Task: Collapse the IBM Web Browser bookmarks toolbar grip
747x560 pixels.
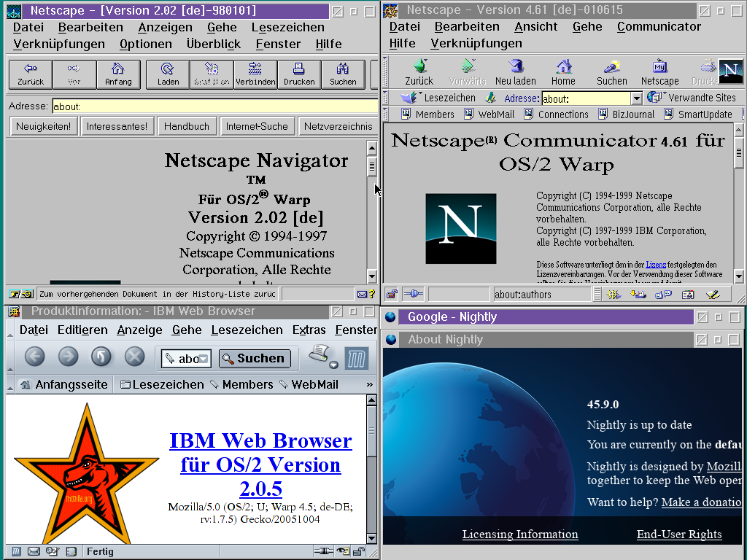Action: coord(10,384)
